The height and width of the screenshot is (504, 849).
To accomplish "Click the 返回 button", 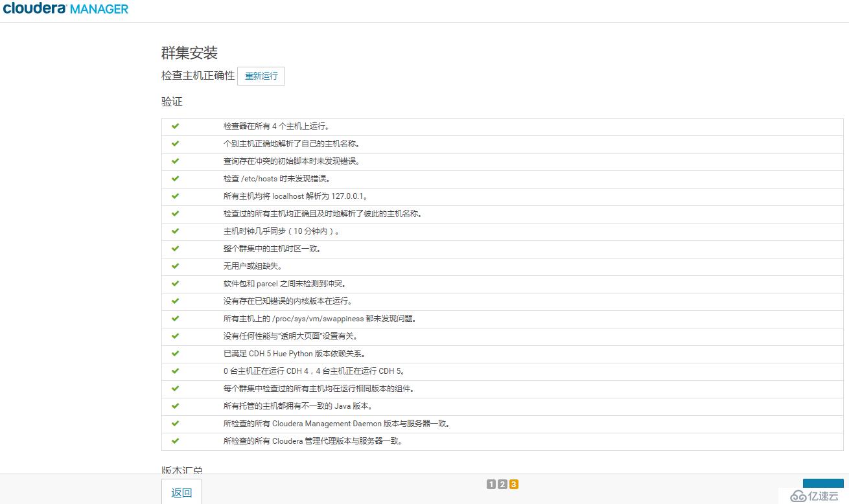I will [181, 492].
